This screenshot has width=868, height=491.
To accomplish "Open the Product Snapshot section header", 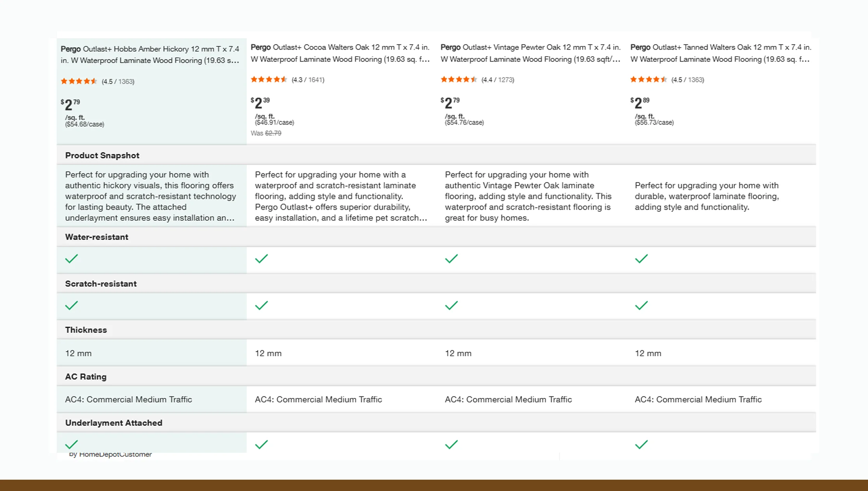I will [102, 155].
